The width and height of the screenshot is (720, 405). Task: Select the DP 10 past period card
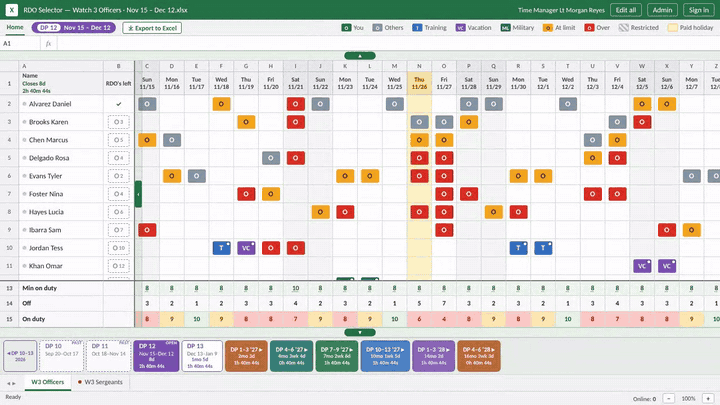62,356
